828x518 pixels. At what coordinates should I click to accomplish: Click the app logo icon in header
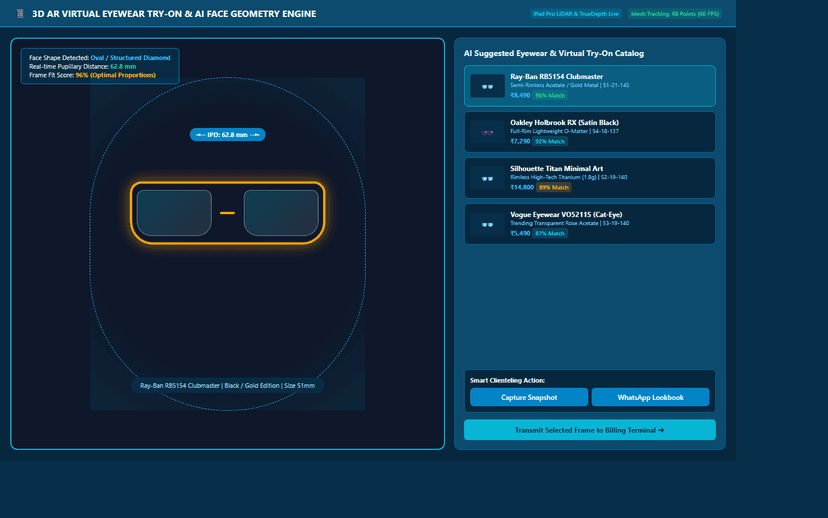point(20,14)
